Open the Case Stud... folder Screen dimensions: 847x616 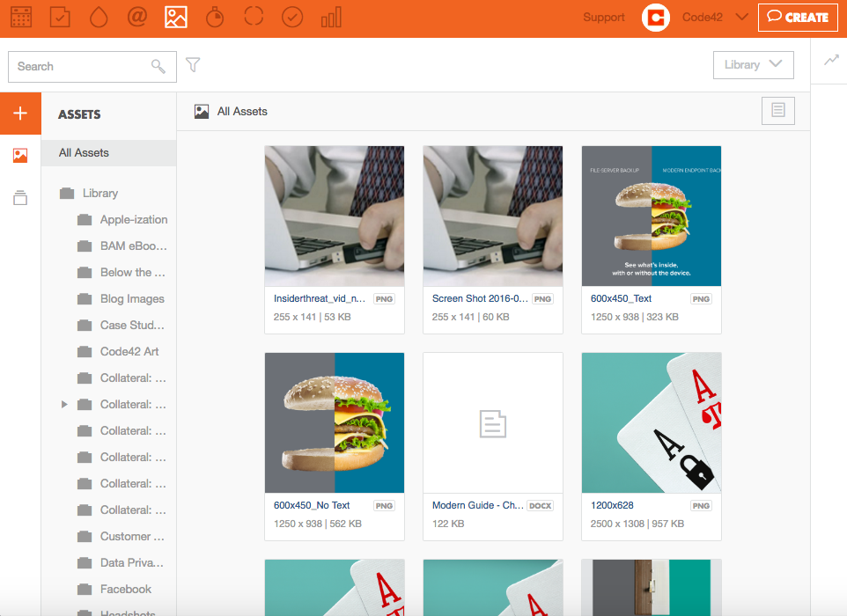click(132, 326)
